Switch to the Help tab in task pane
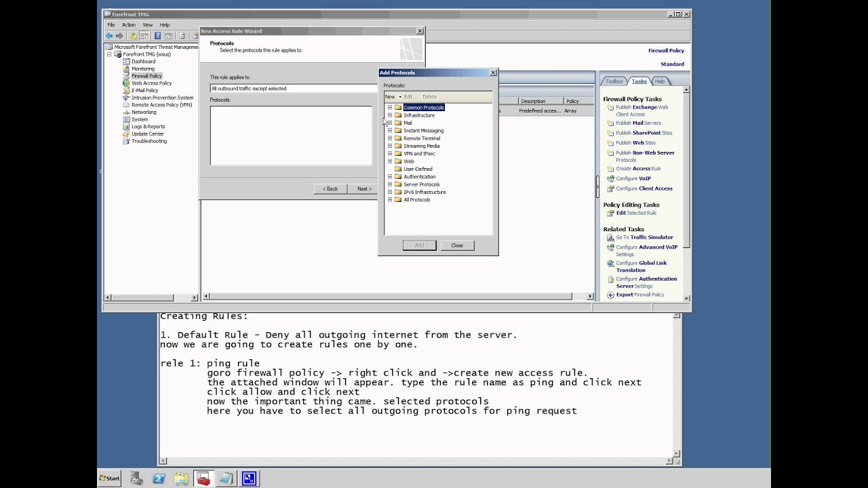The image size is (868, 488). click(x=660, y=81)
